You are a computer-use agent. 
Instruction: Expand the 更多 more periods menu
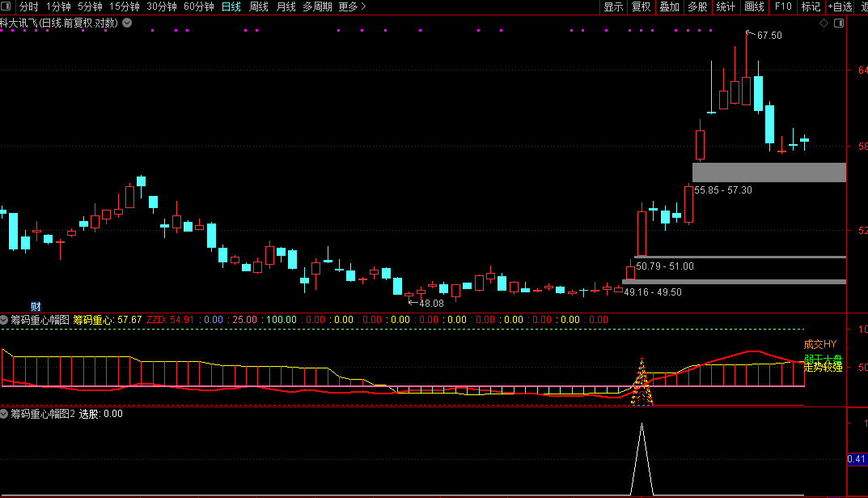[352, 6]
